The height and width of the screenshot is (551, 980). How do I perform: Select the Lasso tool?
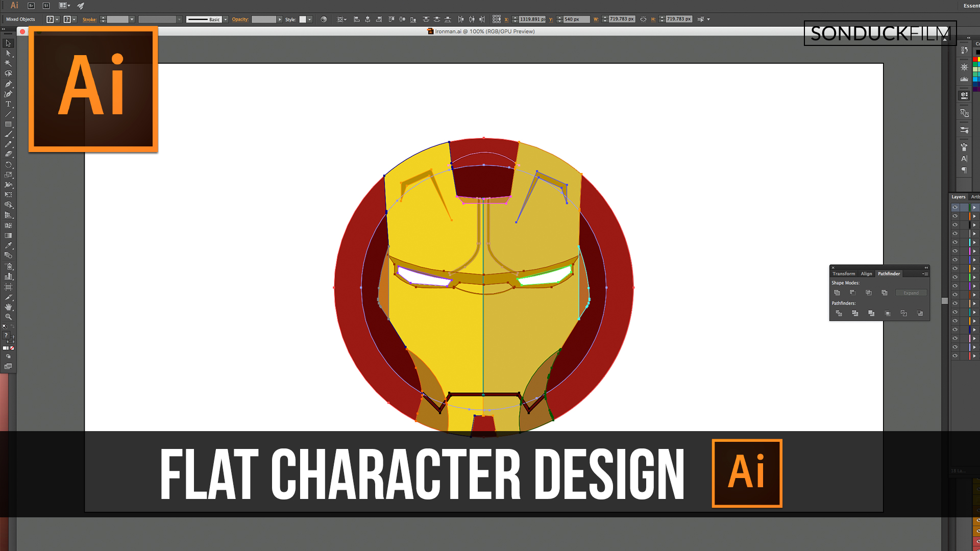[x=8, y=73]
